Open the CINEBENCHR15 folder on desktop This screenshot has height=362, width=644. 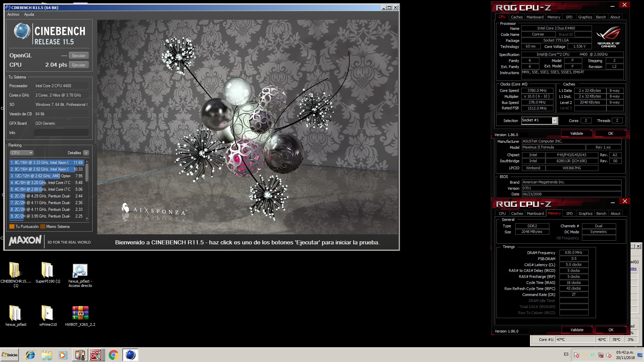click(15, 274)
